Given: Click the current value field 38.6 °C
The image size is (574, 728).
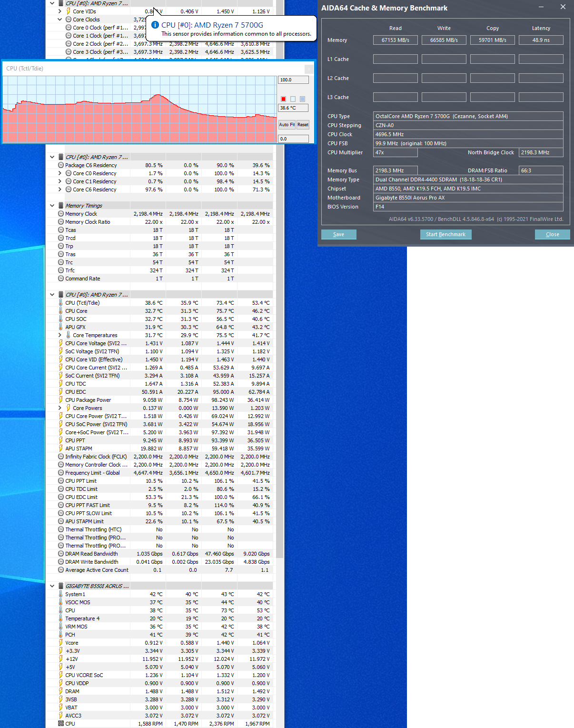Looking at the screenshot, I should 293,108.
